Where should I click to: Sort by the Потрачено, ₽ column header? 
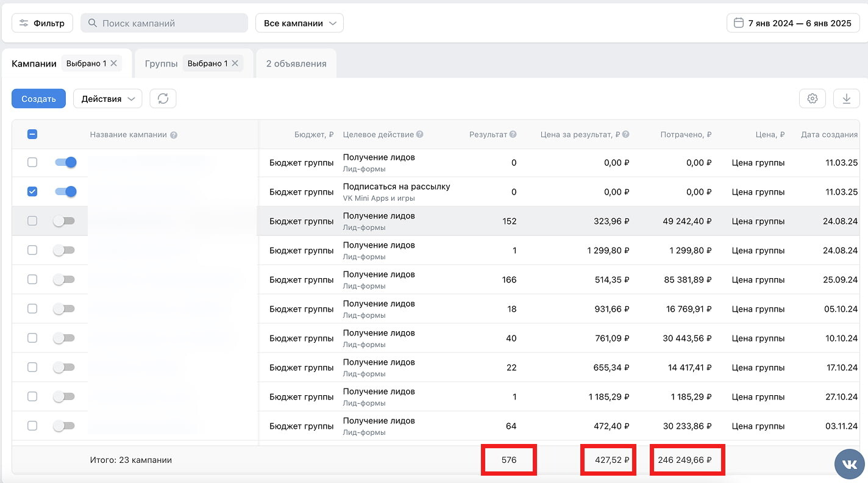click(x=686, y=135)
